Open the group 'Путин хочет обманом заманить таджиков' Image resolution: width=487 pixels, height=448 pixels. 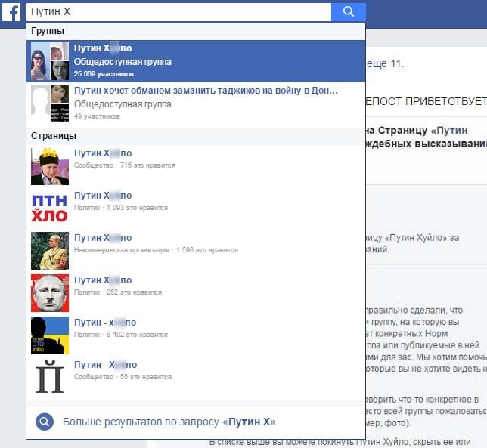coord(196,104)
